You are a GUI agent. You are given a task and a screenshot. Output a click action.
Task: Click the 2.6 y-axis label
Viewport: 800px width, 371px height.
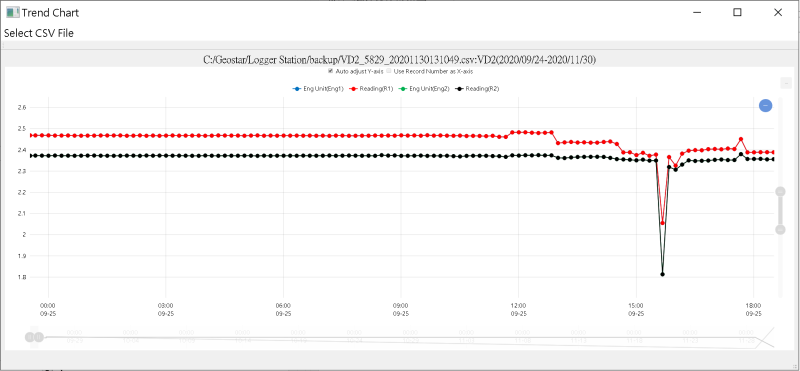[21, 108]
